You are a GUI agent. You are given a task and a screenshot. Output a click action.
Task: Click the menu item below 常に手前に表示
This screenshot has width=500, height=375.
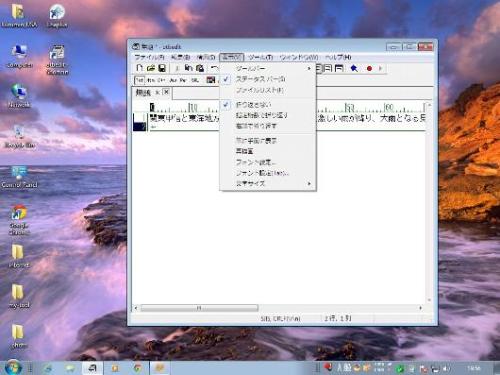pos(268,151)
